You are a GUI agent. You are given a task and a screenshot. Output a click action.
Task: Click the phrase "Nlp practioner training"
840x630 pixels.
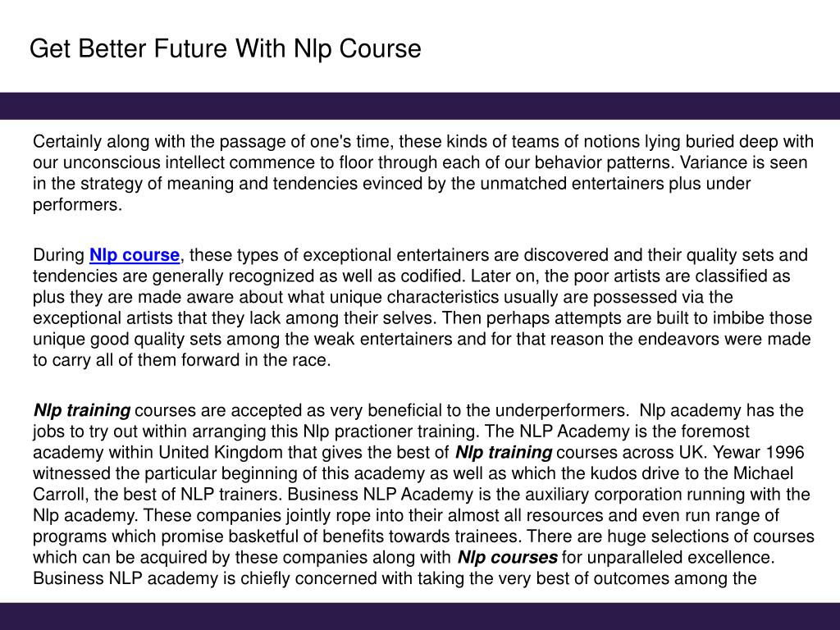click(x=391, y=431)
